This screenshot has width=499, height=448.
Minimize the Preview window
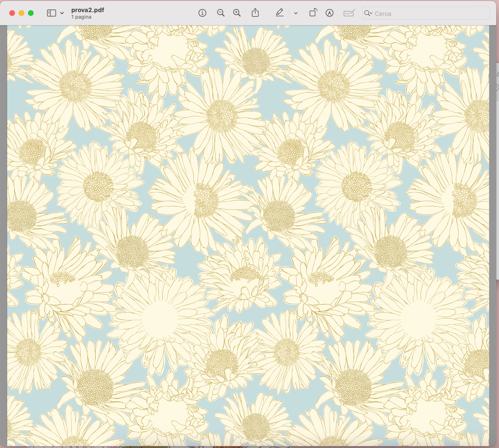click(x=21, y=13)
